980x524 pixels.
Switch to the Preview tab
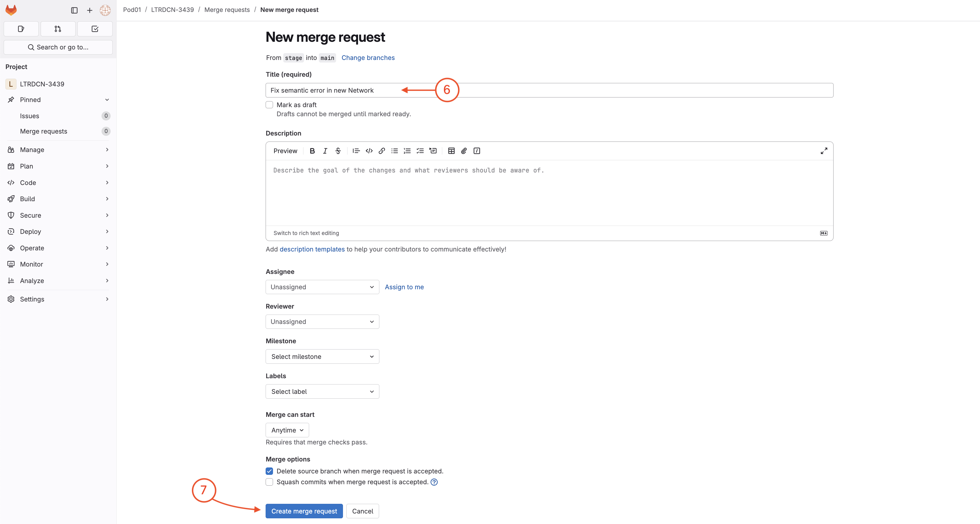(x=285, y=151)
